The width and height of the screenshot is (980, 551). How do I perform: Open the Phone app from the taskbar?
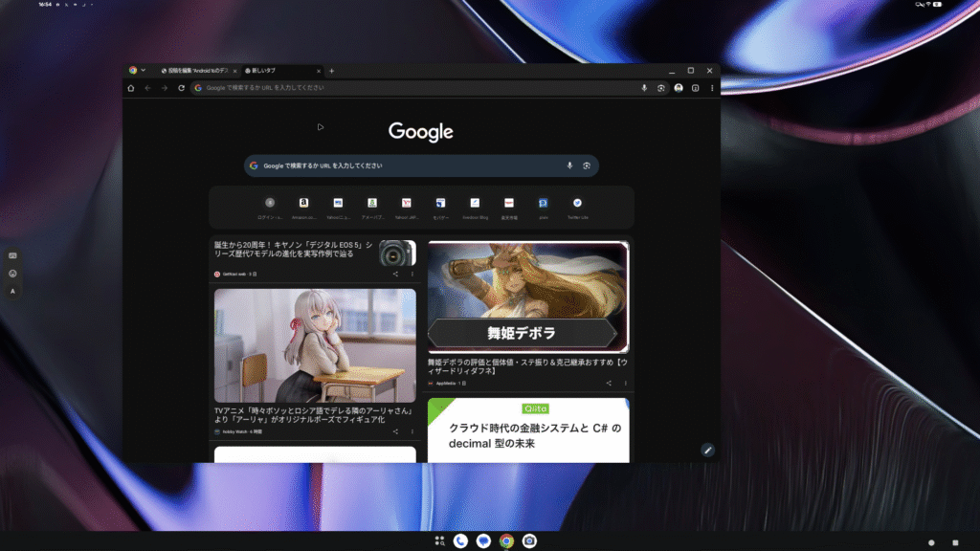[460, 540]
